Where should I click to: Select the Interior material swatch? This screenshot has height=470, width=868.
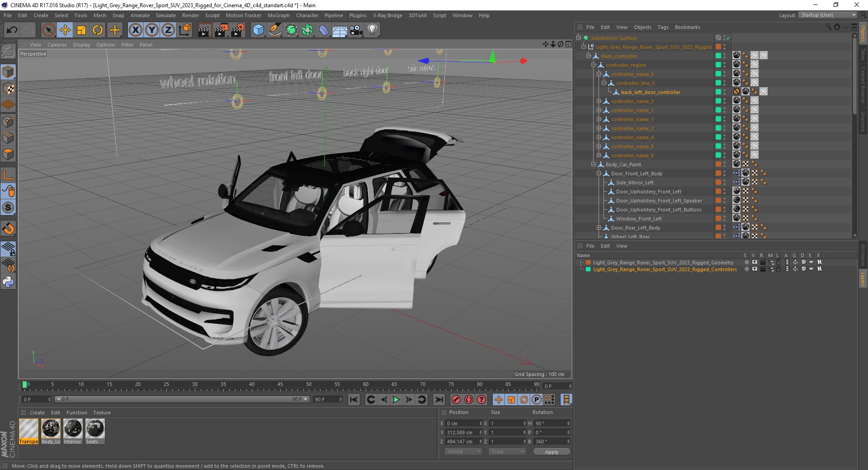click(73, 432)
